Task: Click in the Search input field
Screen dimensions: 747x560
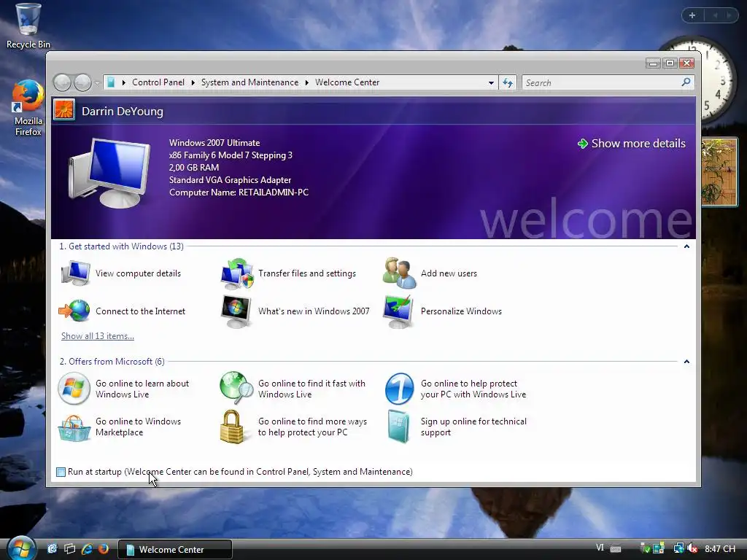Action: click(x=602, y=83)
